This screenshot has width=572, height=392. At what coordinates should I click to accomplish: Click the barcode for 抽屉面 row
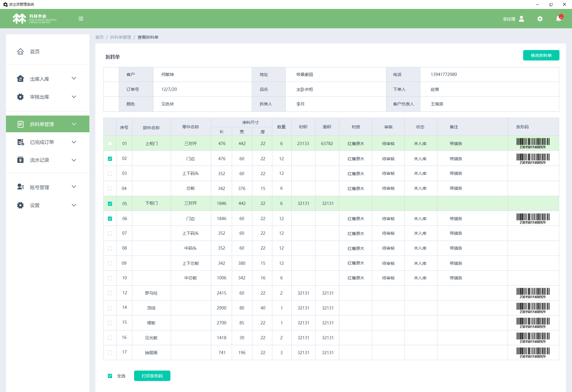[x=533, y=353]
